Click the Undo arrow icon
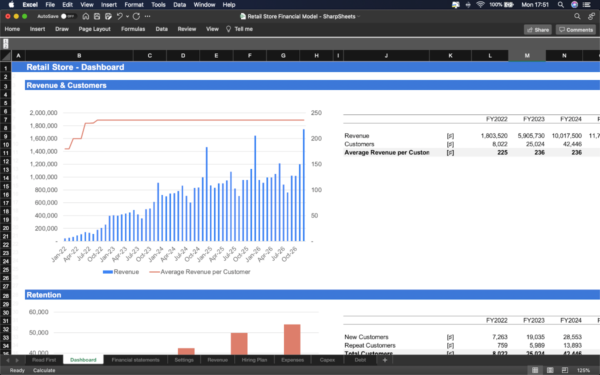Viewport: 600px width, 375px height. 119,16
